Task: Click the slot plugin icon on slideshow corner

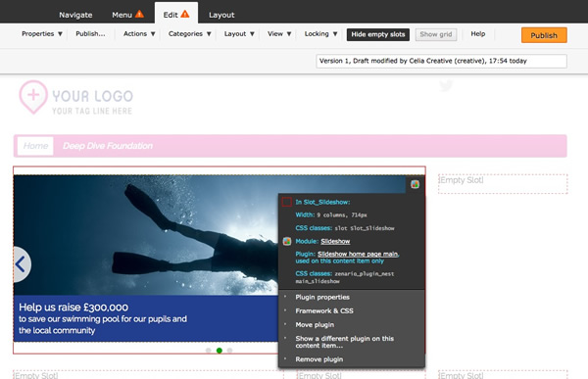Action: (x=415, y=184)
